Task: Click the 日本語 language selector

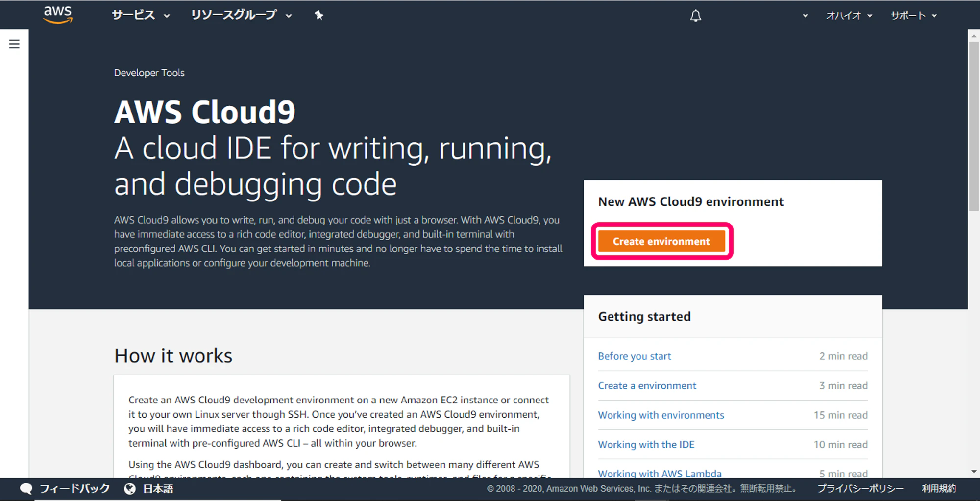Action: coord(158,489)
